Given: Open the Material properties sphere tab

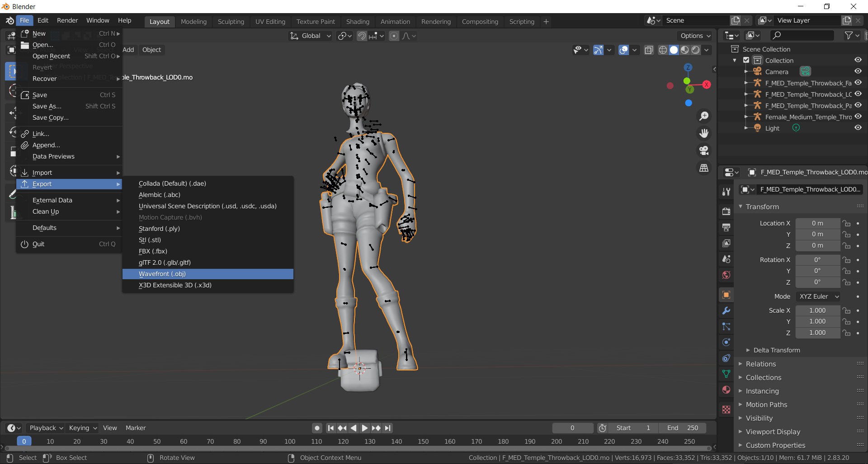Looking at the screenshot, I should tap(726, 390).
